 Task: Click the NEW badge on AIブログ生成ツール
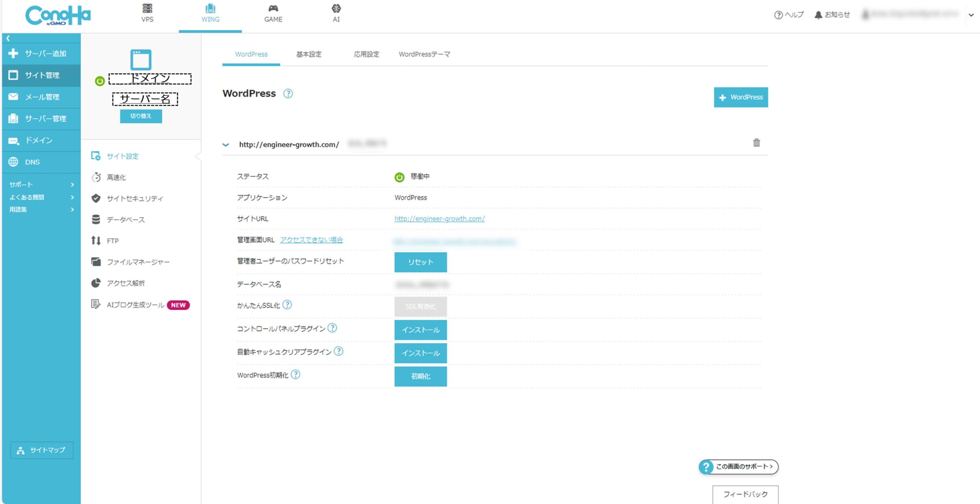pos(178,305)
